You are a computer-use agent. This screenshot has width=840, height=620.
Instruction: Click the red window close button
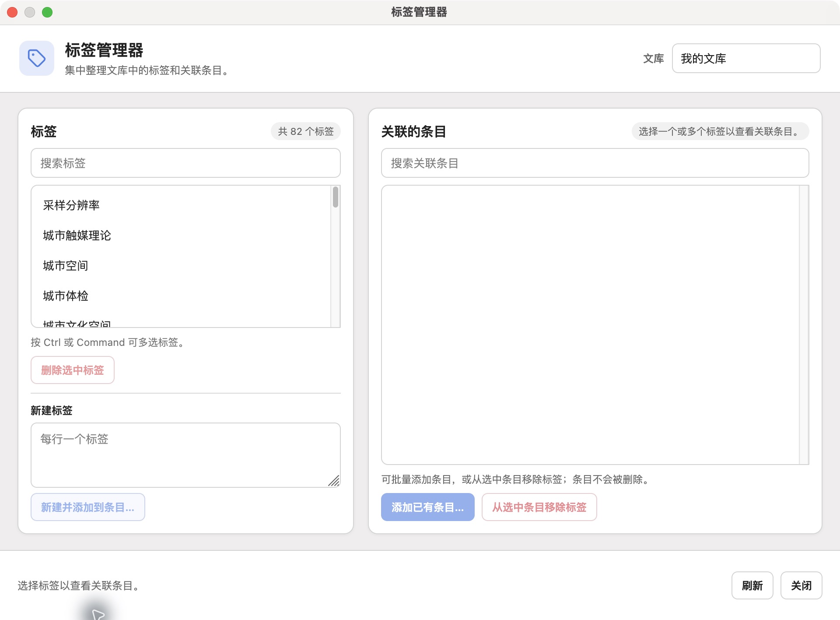pos(12,12)
